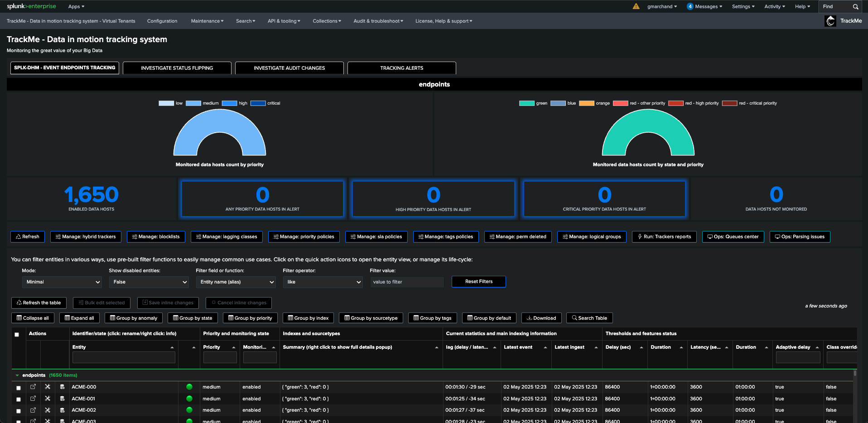Viewport: 868px width, 423px height.
Task: Open the Mode dropdown set to Minimal
Action: (x=62, y=282)
